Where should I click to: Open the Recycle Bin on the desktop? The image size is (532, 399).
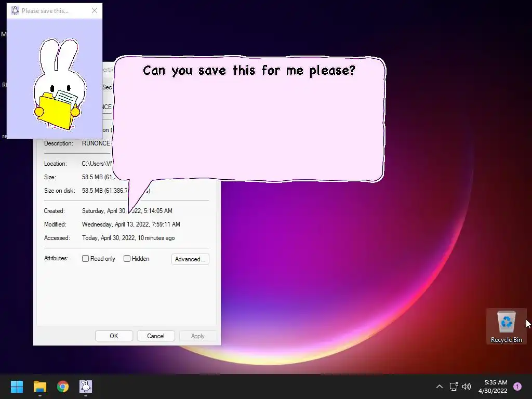506,326
